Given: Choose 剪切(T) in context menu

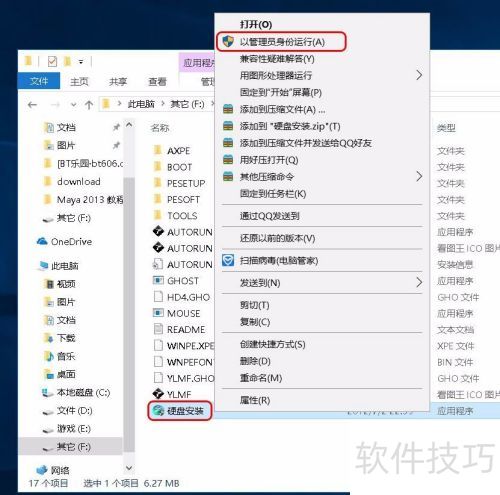Looking at the screenshot, I should tap(255, 305).
